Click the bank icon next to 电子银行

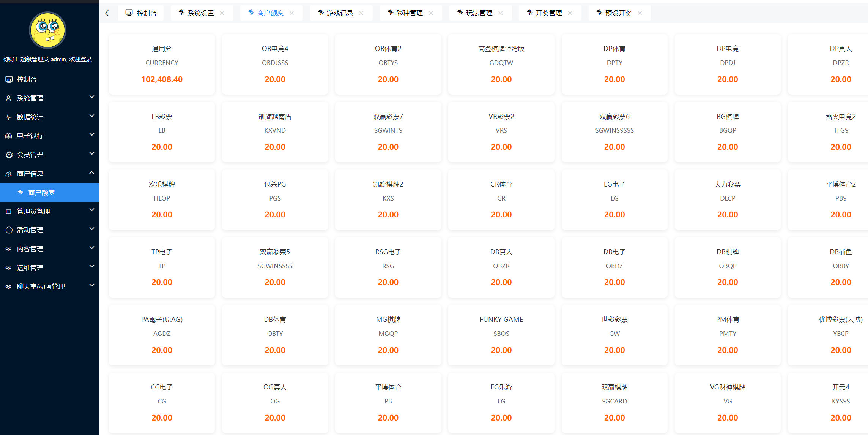pos(8,136)
